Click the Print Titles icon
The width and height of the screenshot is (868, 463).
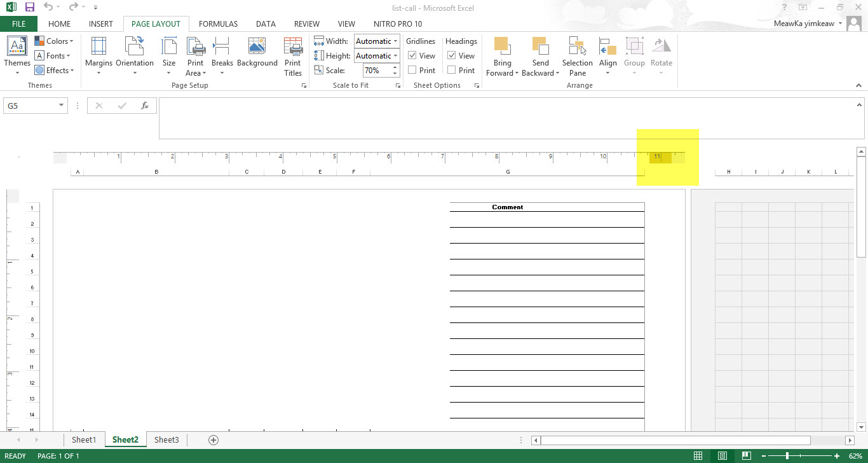(x=293, y=48)
